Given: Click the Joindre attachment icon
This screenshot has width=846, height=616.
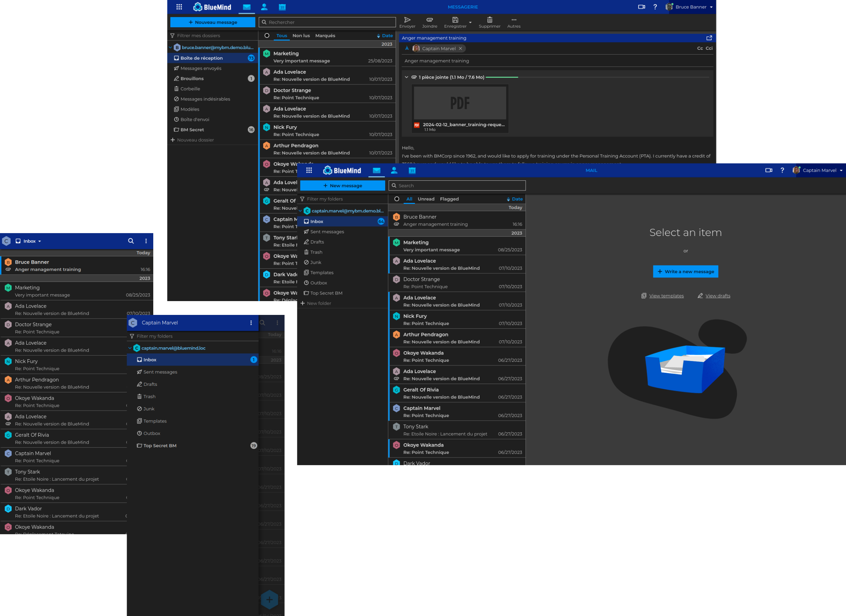Looking at the screenshot, I should [430, 20].
